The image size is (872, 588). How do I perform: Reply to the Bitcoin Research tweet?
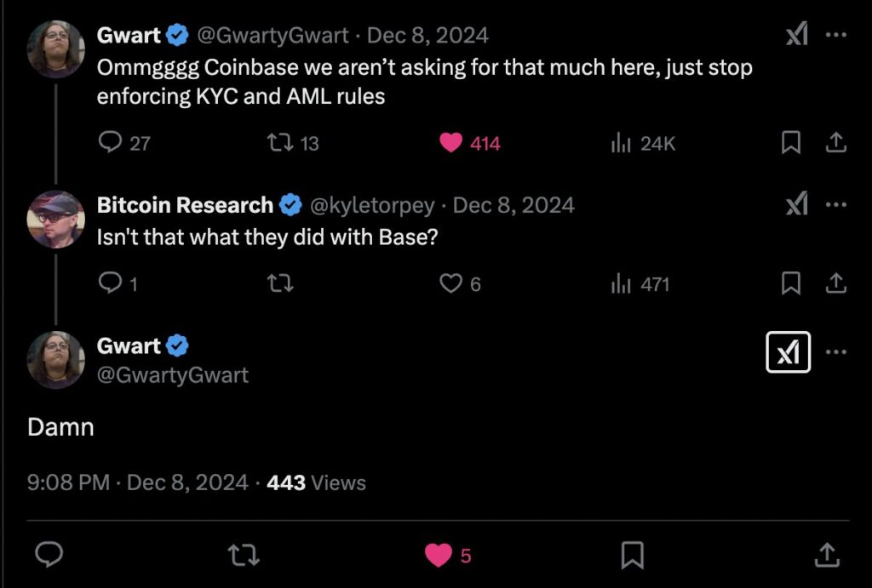coord(112,283)
